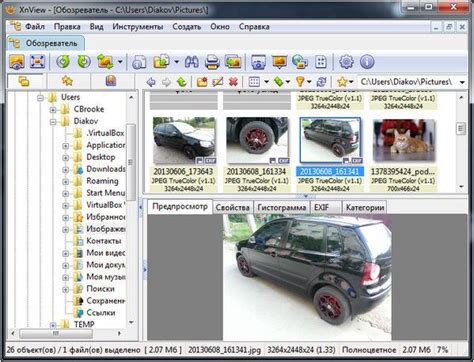This screenshot has height=362, width=474.
Task: Create web page with globe icon
Action: point(300,62)
